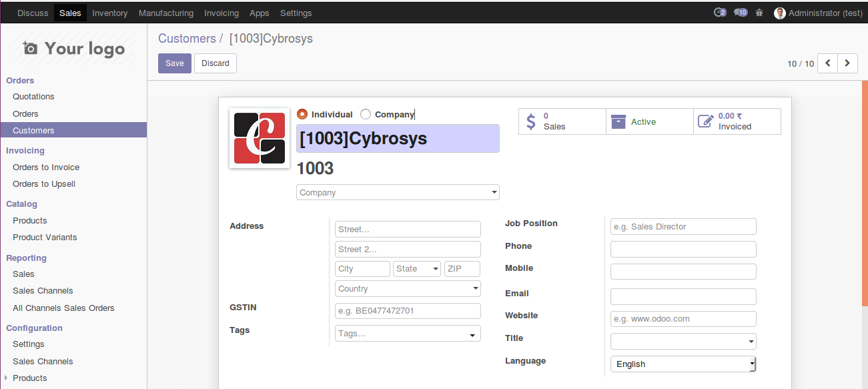Click the Active archive box icon
The image size is (868, 389).
618,121
